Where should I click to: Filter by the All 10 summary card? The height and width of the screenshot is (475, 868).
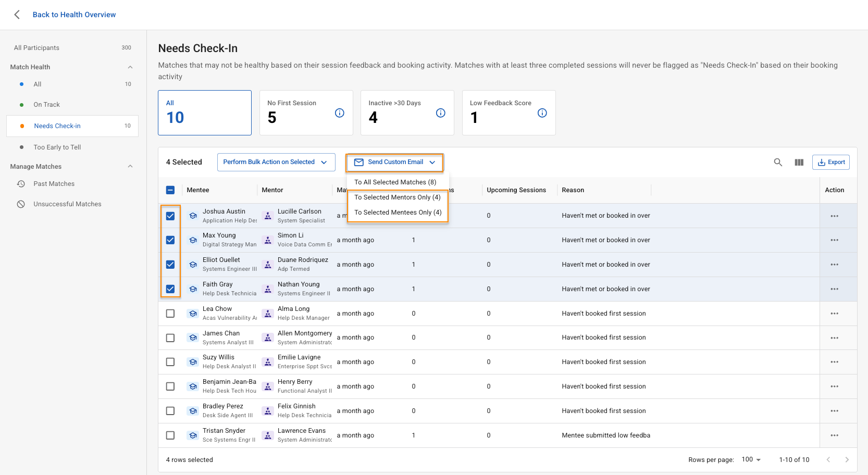(x=204, y=113)
